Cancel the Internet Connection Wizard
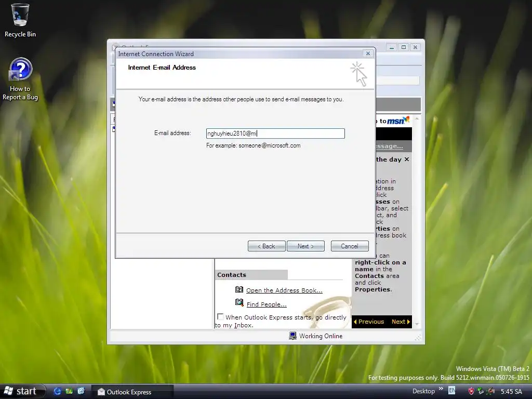 pyautogui.click(x=350, y=246)
